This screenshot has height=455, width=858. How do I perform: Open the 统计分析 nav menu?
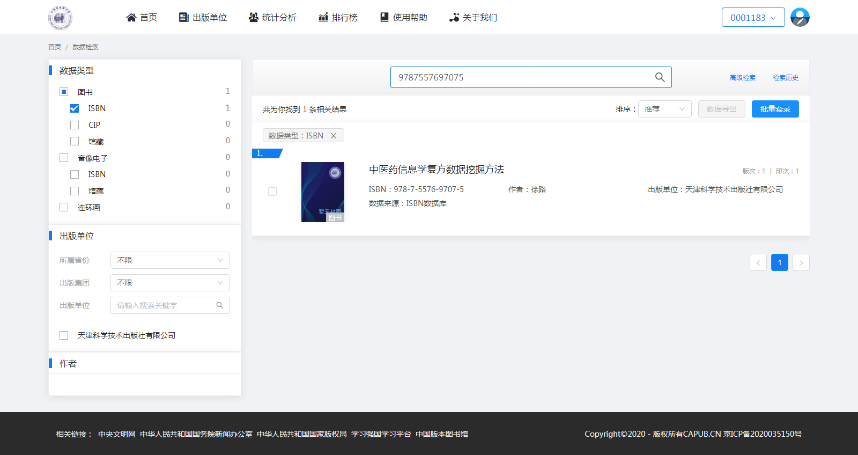click(273, 18)
